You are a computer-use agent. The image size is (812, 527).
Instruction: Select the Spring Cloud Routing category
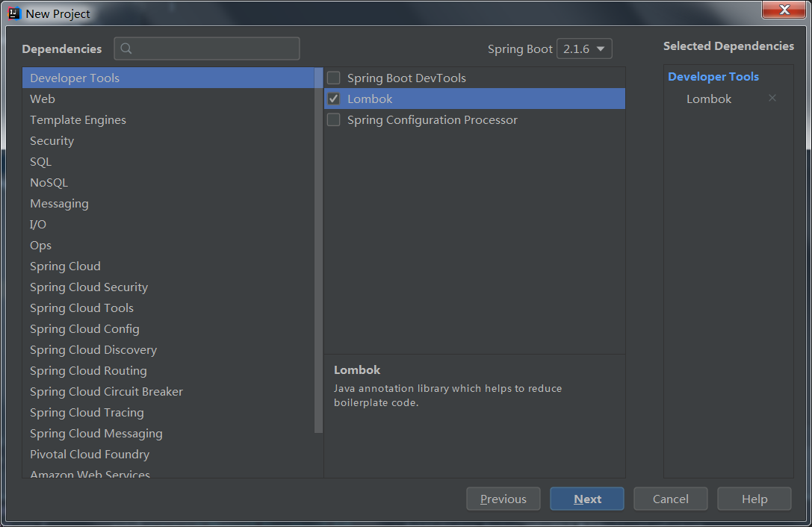tap(169, 371)
